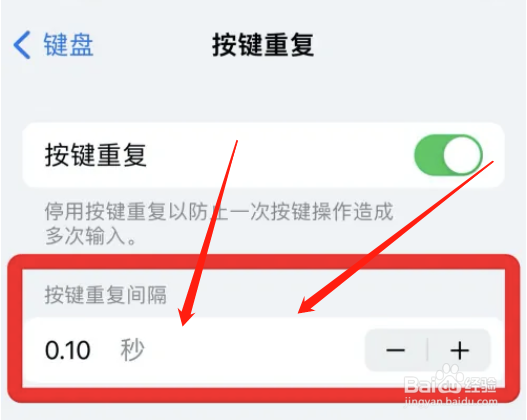Open the jingyan.baidu.com watermark link
The image size is (527, 420).
[x=451, y=401]
